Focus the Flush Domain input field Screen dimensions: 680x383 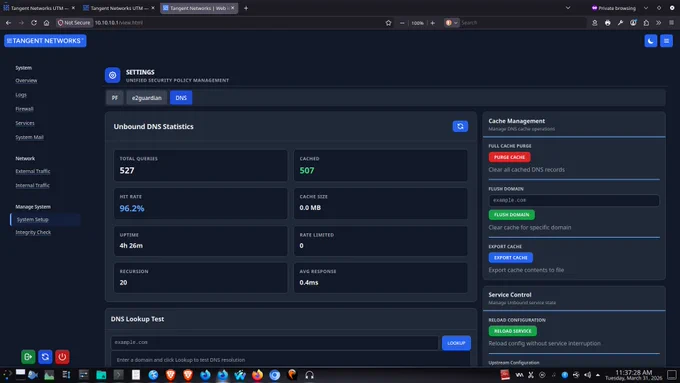coord(574,200)
